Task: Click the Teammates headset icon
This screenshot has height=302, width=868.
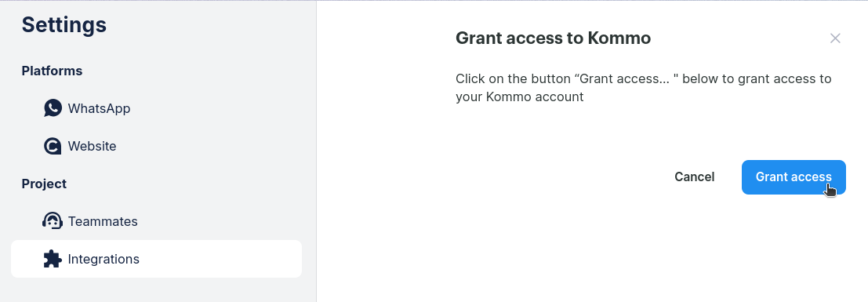Action: (x=53, y=221)
